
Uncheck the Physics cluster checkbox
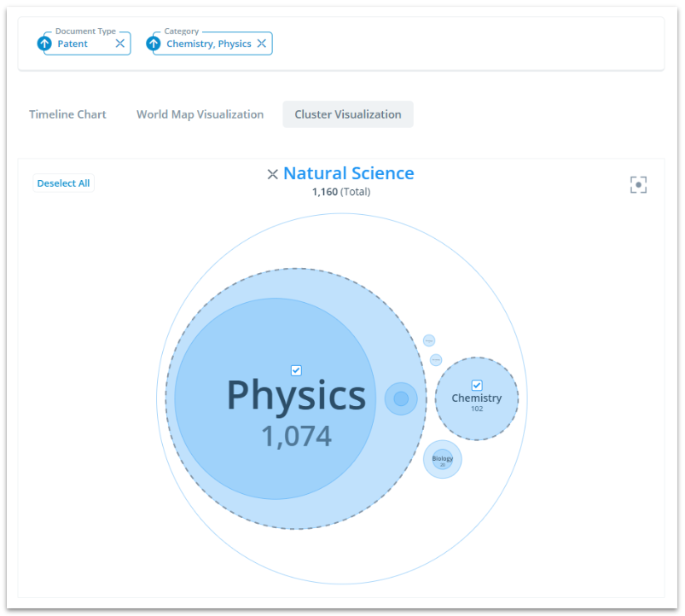click(296, 370)
